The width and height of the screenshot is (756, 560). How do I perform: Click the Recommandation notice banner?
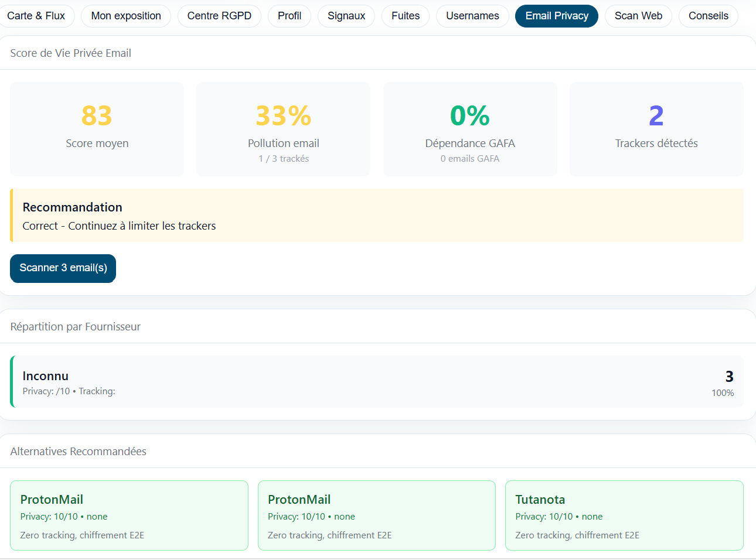click(377, 216)
